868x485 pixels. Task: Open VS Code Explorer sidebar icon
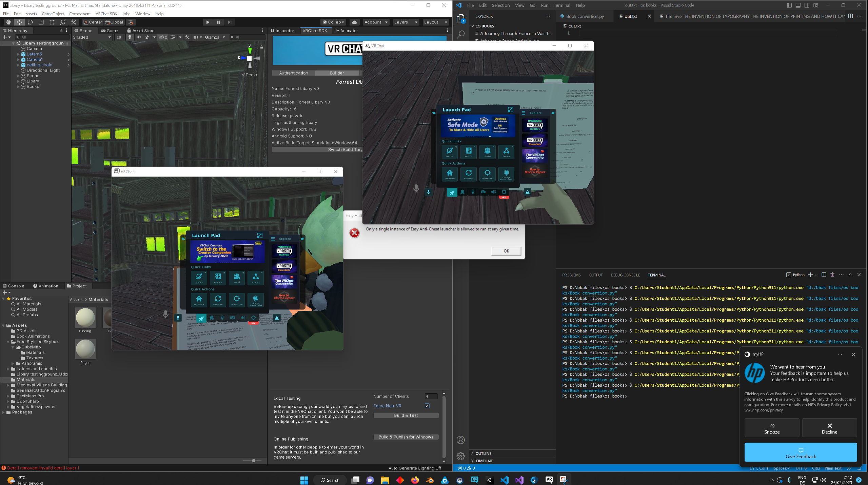(461, 18)
